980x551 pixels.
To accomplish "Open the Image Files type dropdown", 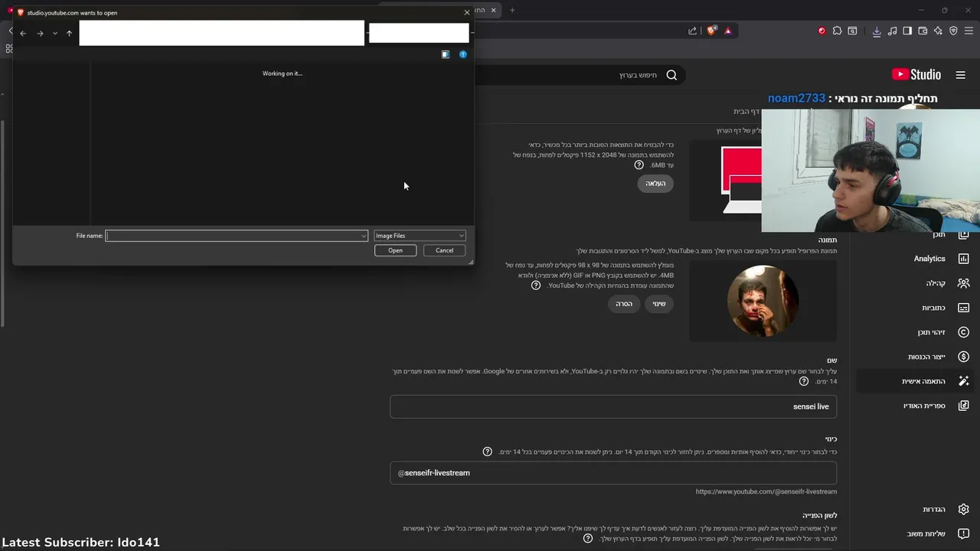I will point(420,236).
